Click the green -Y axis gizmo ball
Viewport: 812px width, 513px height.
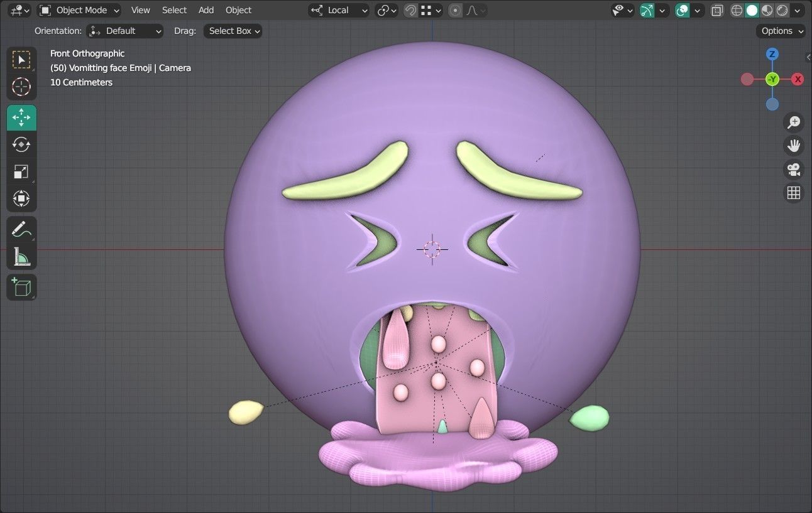click(x=772, y=79)
